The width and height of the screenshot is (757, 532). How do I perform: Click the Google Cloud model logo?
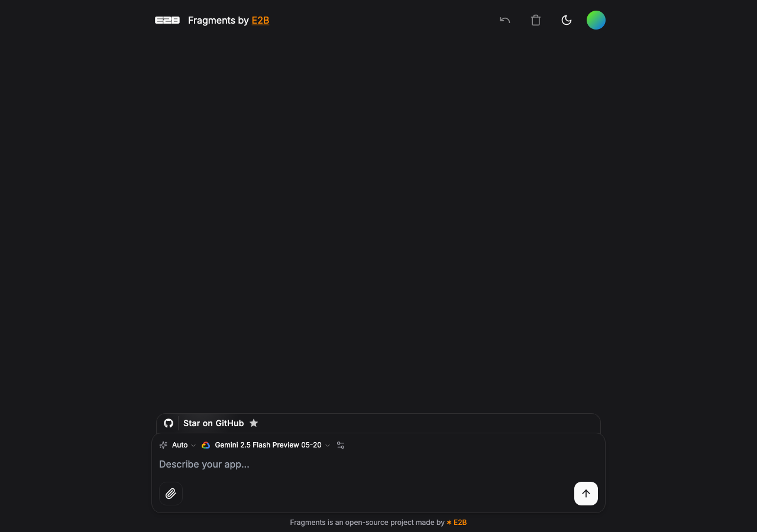(206, 445)
